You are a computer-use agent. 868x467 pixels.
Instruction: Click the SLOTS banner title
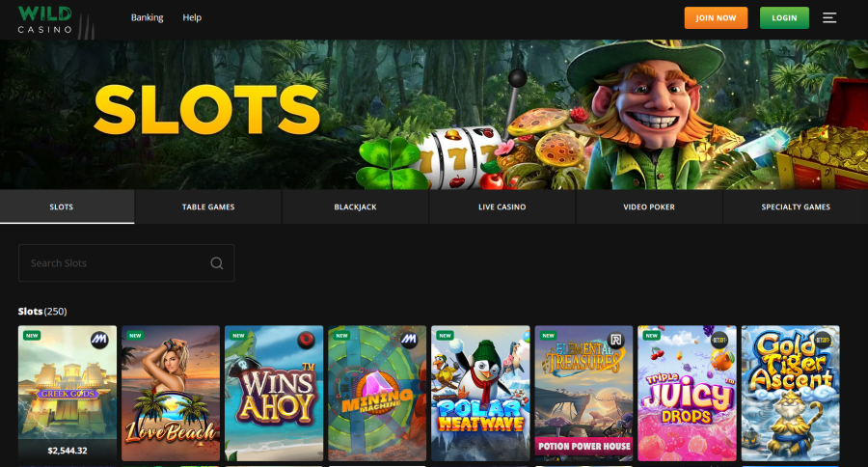(207, 111)
